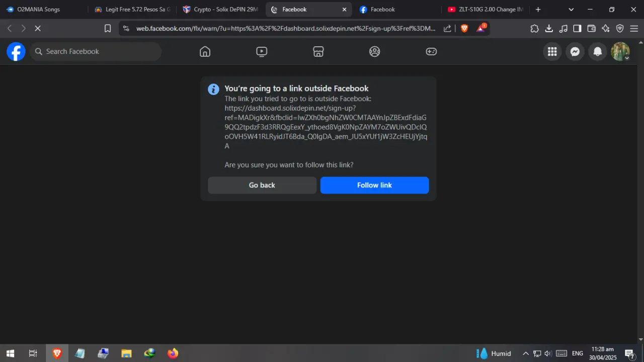Screen dimensions: 644x362
Task: Close the active Facebook tab
Action: click(344, 10)
